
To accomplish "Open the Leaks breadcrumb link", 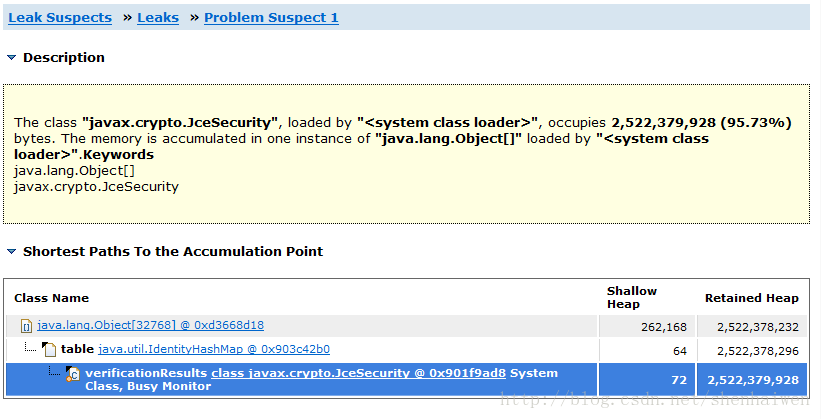I will [158, 17].
